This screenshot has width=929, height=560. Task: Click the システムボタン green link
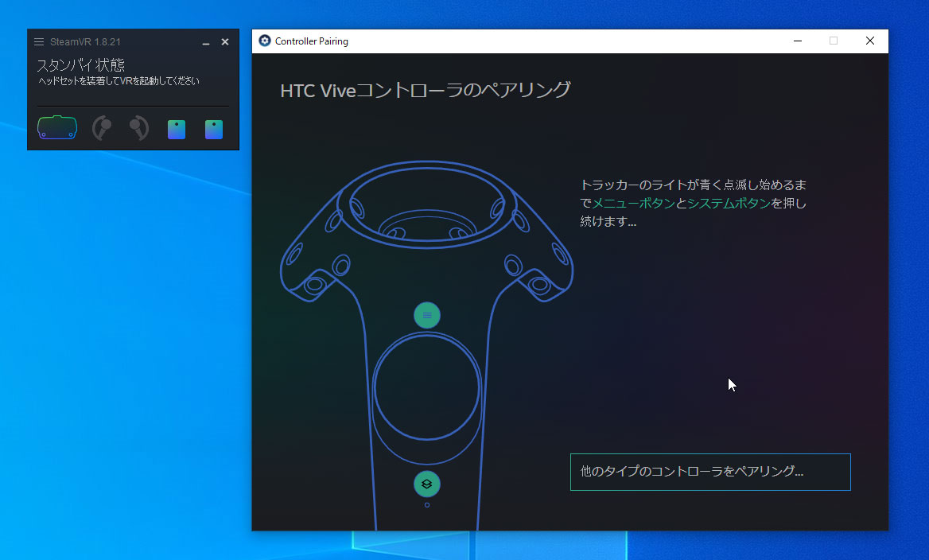tap(729, 203)
